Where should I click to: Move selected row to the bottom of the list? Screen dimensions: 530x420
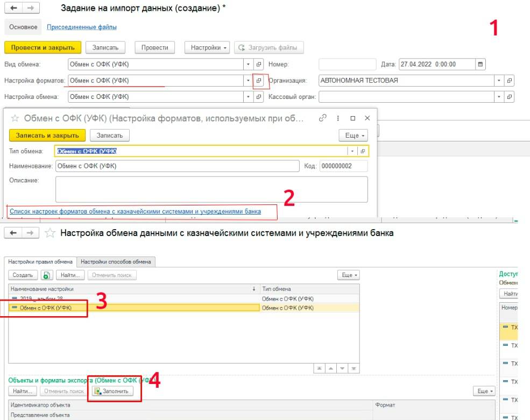354,368
